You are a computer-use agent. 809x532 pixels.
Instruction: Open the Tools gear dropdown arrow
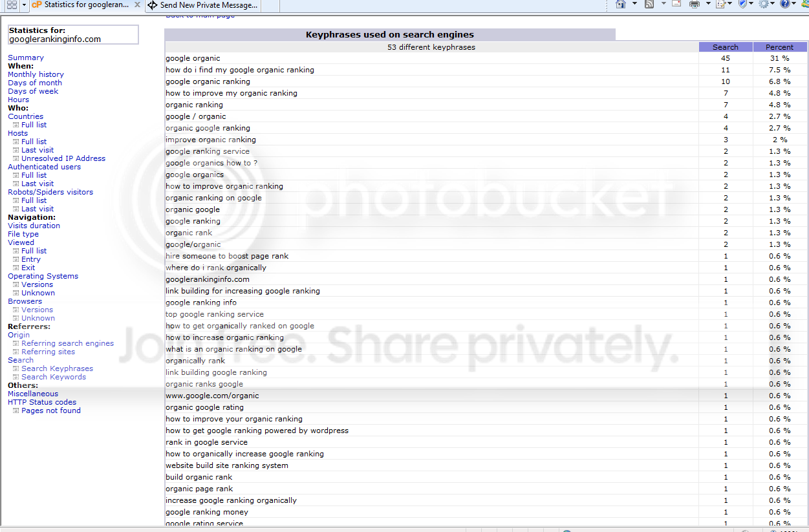[x=773, y=4]
